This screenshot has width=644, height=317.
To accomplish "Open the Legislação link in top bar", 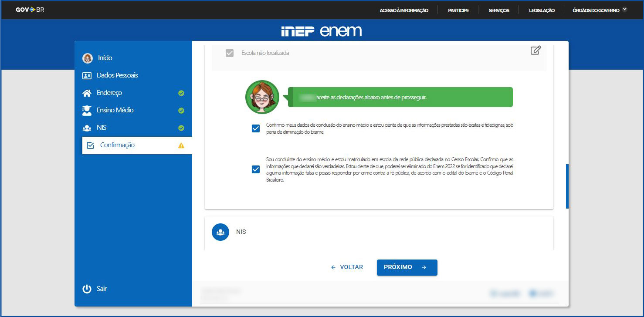I will (x=542, y=10).
